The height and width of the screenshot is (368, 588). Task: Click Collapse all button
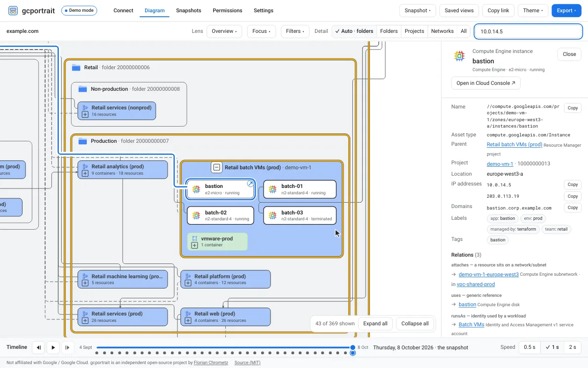click(x=415, y=323)
